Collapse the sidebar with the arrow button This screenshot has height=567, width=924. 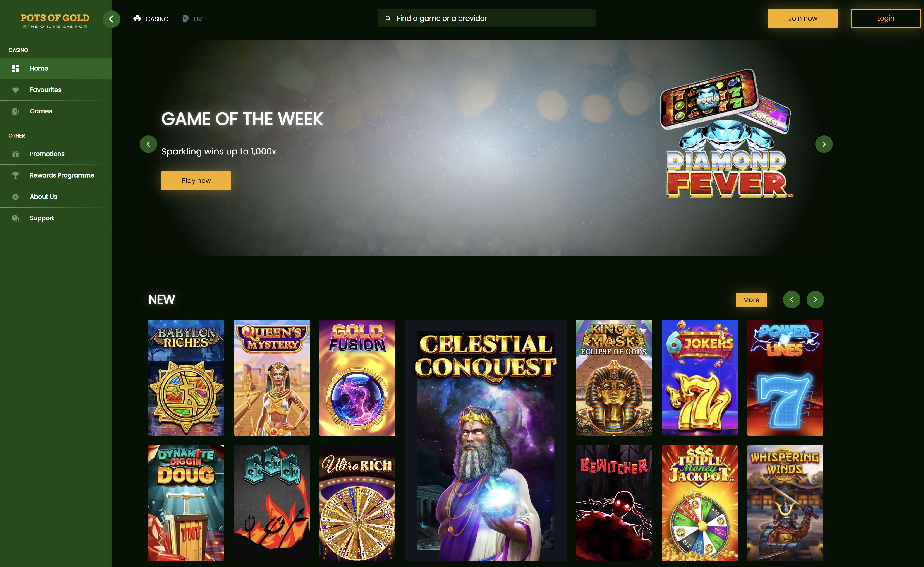(x=112, y=19)
